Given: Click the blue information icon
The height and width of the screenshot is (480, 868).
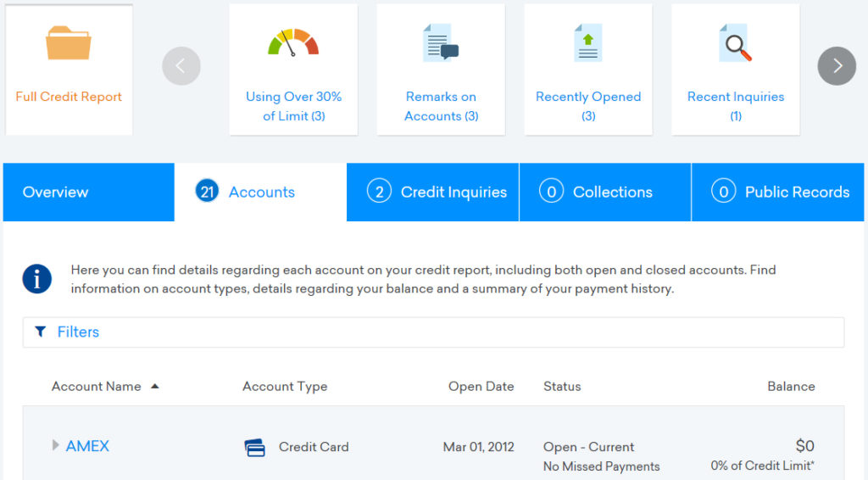Looking at the screenshot, I should pyautogui.click(x=37, y=278).
